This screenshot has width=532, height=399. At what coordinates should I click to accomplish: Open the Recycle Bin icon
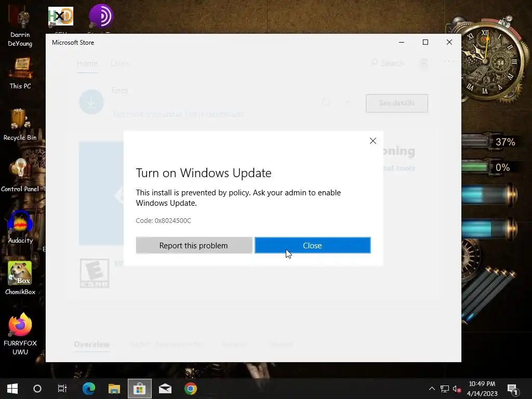[x=20, y=124]
